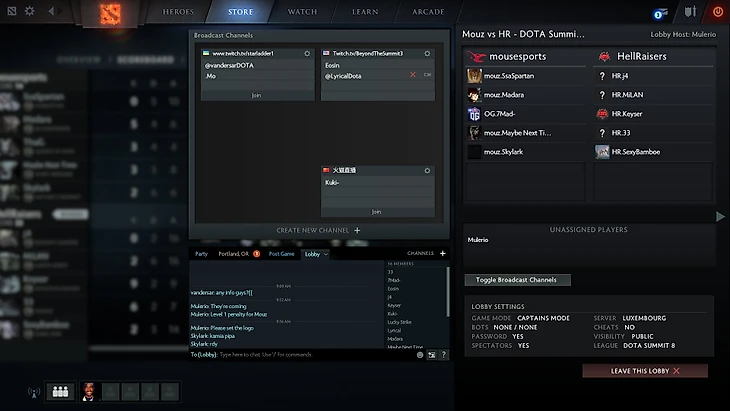Screen dimensions: 730x411
Task: Expand the arrow right of lobby panel
Action: pyautogui.click(x=720, y=216)
